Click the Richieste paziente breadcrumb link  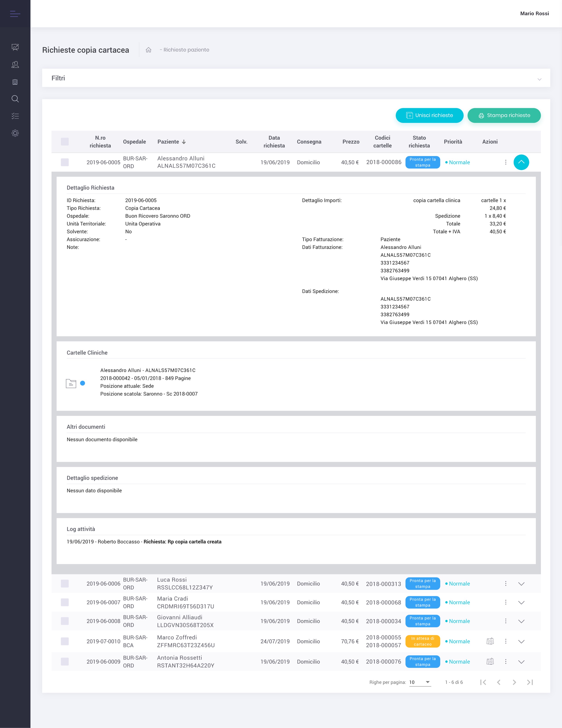[x=186, y=50]
